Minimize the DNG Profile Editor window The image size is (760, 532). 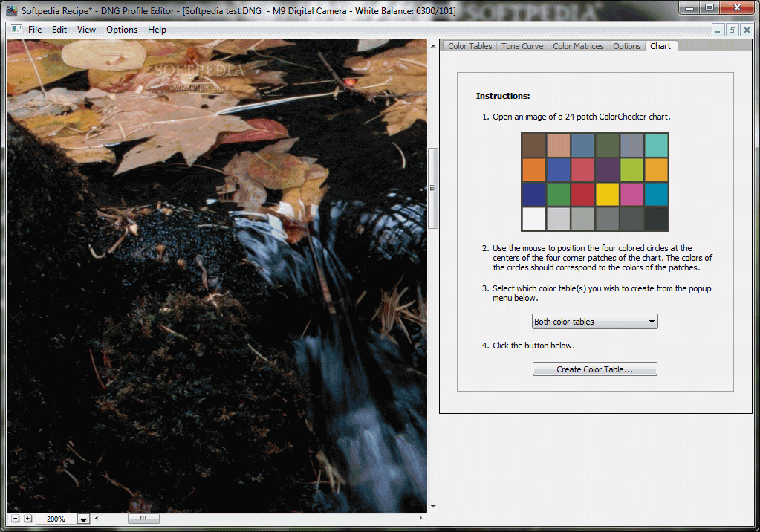689,8
